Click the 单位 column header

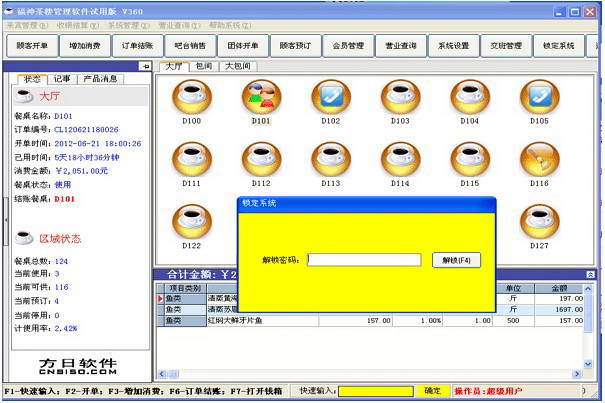(x=513, y=288)
